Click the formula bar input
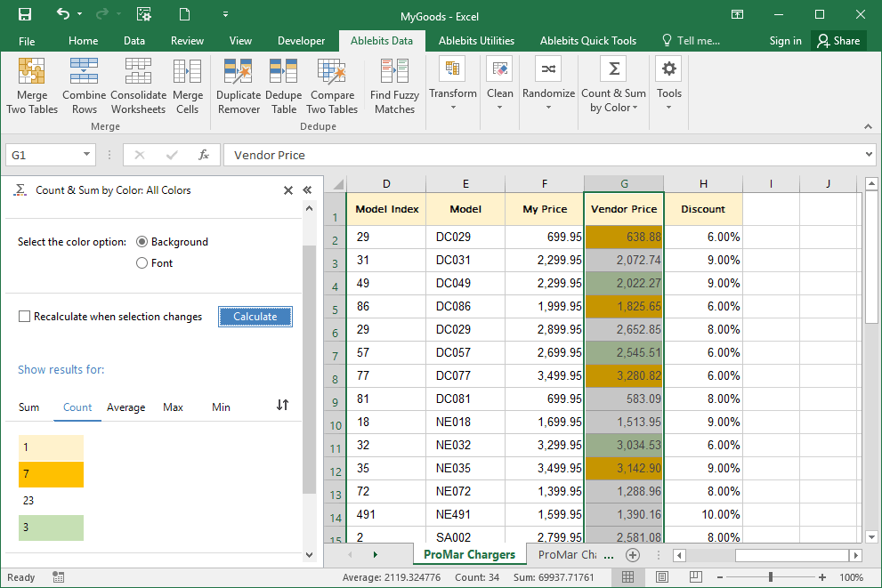The height and width of the screenshot is (588, 882). (544, 155)
